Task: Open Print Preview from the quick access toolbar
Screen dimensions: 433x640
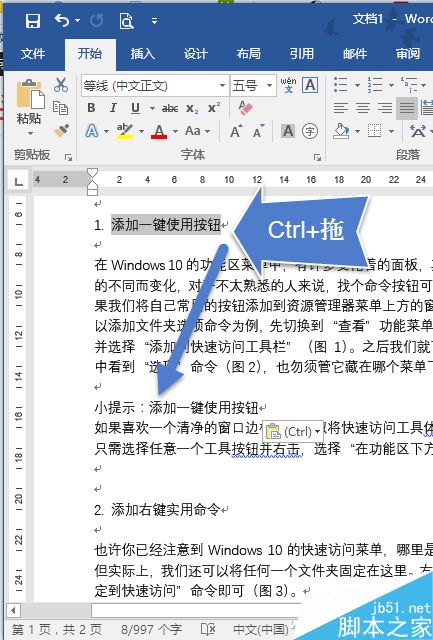Action: (x=126, y=20)
